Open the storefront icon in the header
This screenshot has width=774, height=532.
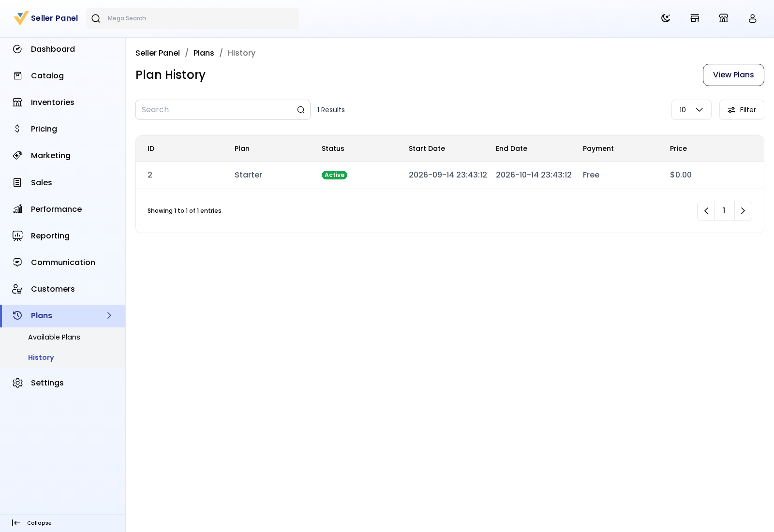[x=695, y=18]
